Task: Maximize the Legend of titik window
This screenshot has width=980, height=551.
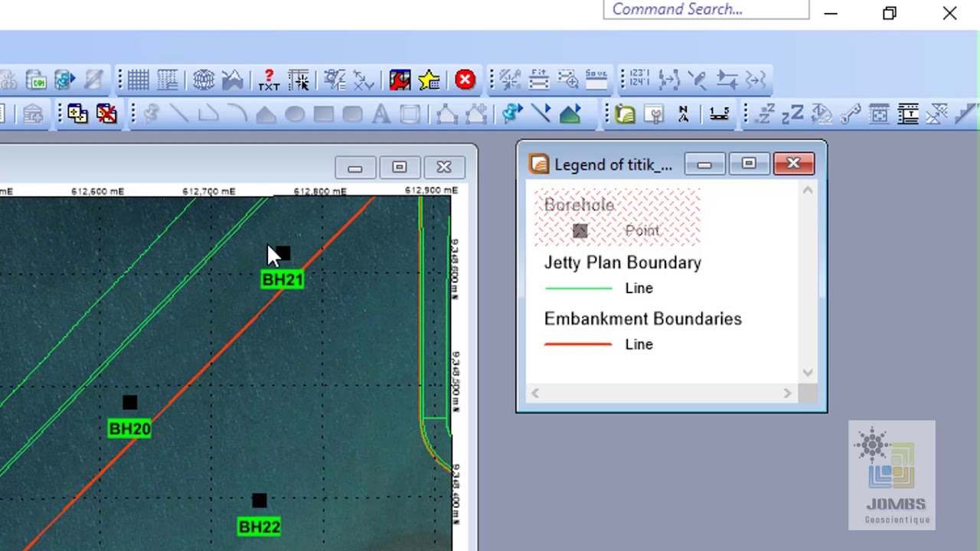Action: click(749, 164)
